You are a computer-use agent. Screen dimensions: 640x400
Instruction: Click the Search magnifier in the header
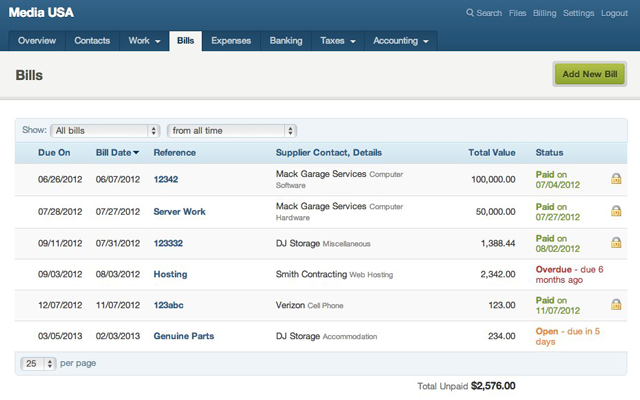click(470, 13)
